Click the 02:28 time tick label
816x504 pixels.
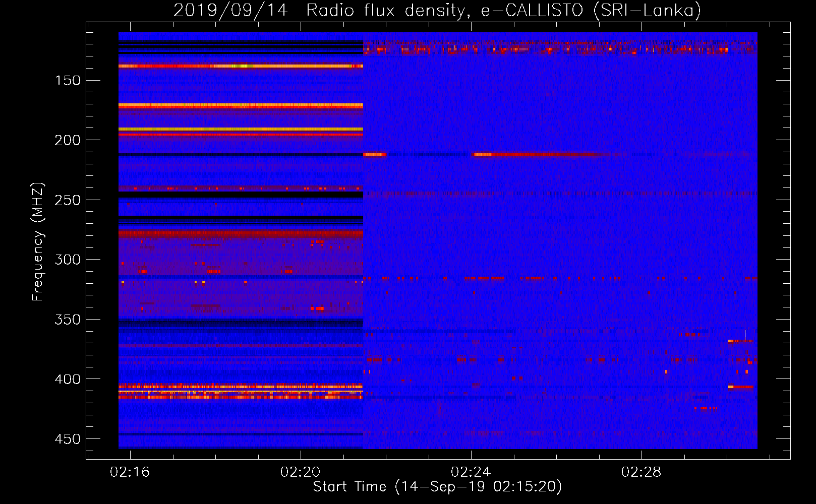pyautogui.click(x=642, y=472)
